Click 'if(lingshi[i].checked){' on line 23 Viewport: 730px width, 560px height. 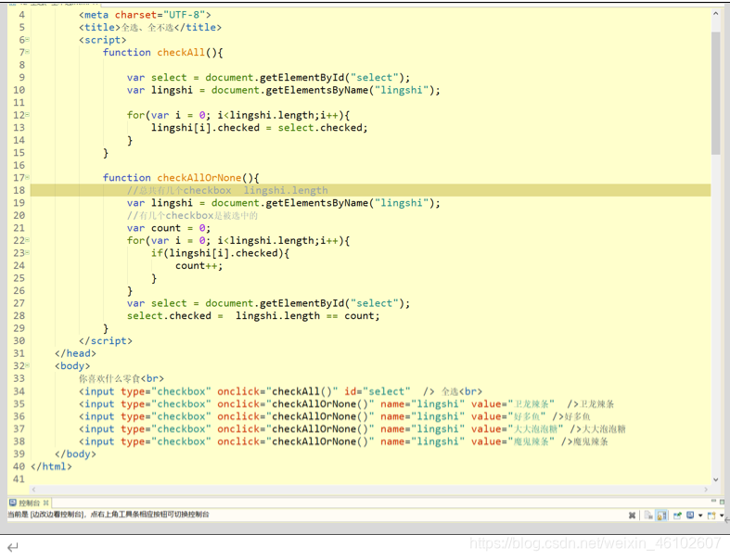click(220, 253)
